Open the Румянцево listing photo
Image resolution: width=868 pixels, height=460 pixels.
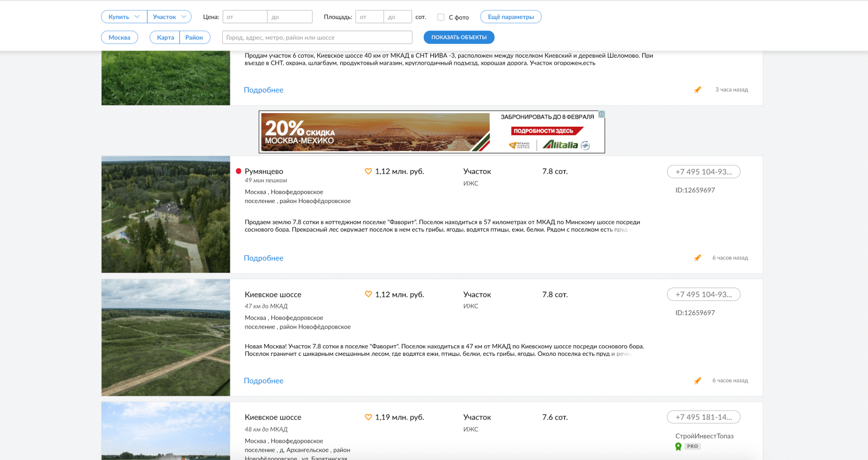166,214
